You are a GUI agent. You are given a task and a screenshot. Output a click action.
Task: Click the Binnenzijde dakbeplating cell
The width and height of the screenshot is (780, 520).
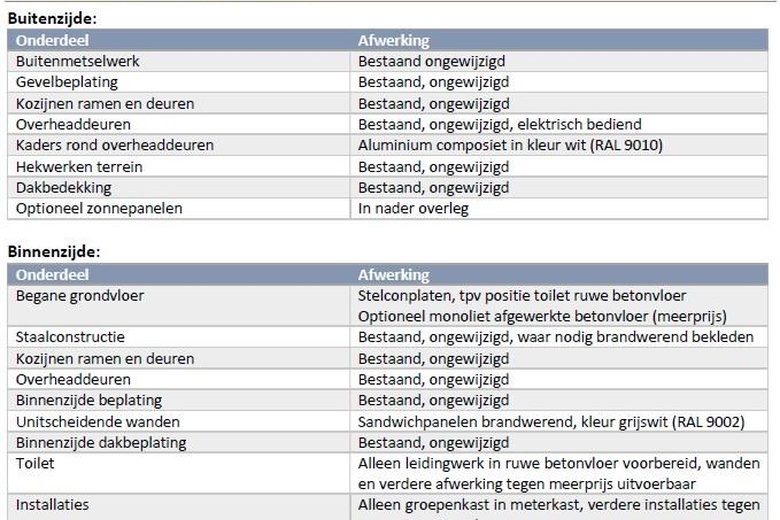point(101,442)
